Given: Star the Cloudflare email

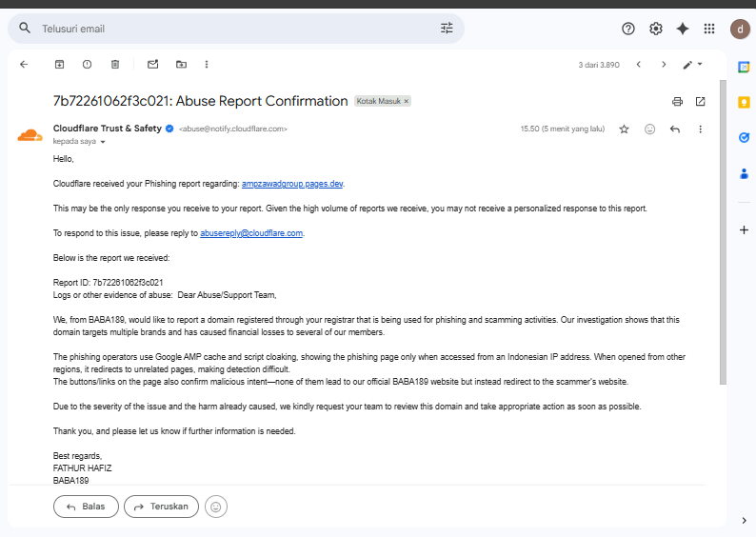Looking at the screenshot, I should (624, 129).
